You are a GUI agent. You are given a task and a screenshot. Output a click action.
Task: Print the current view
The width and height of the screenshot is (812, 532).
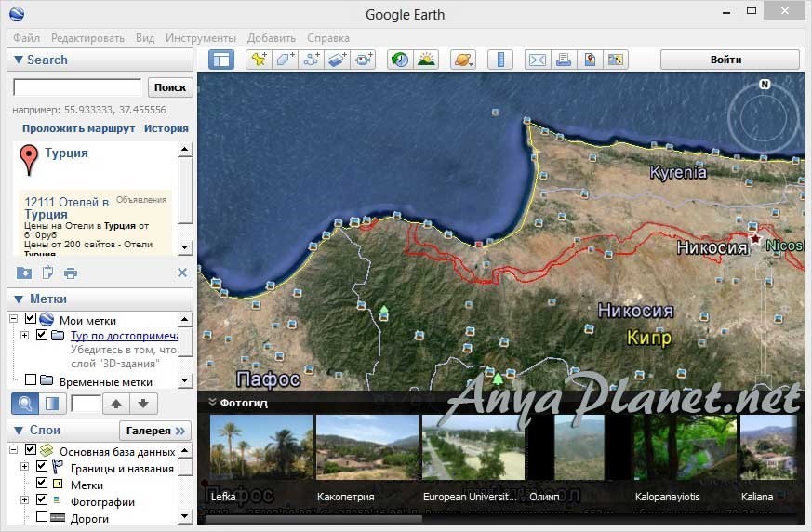coord(564,60)
